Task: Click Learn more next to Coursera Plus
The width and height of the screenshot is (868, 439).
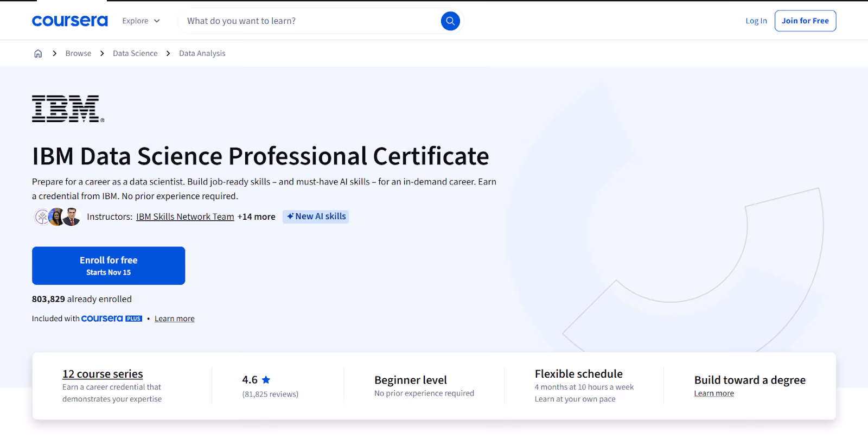Action: [175, 319]
